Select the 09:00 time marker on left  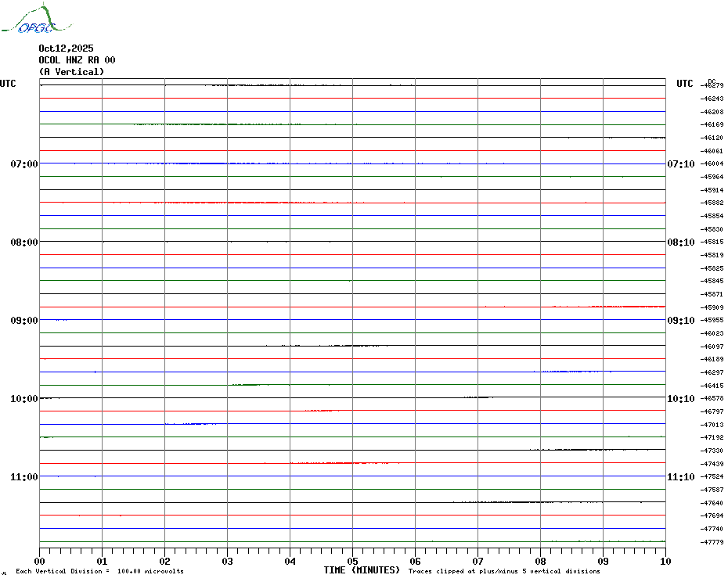tap(23, 321)
